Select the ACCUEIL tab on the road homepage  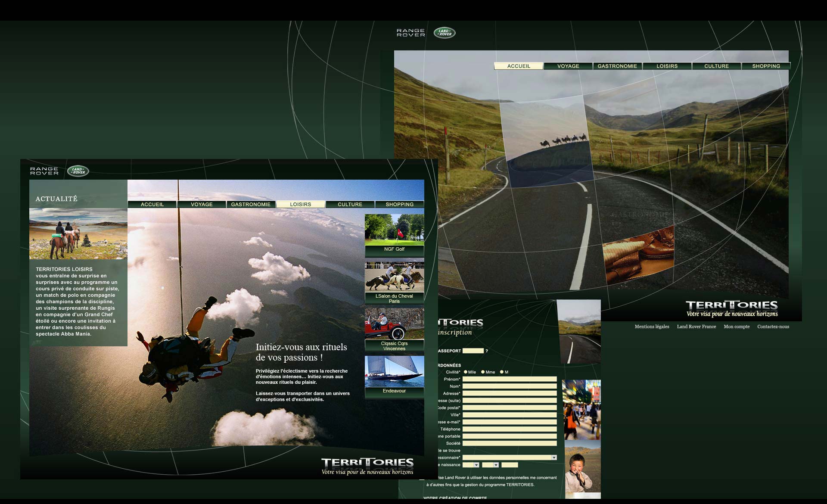point(519,66)
